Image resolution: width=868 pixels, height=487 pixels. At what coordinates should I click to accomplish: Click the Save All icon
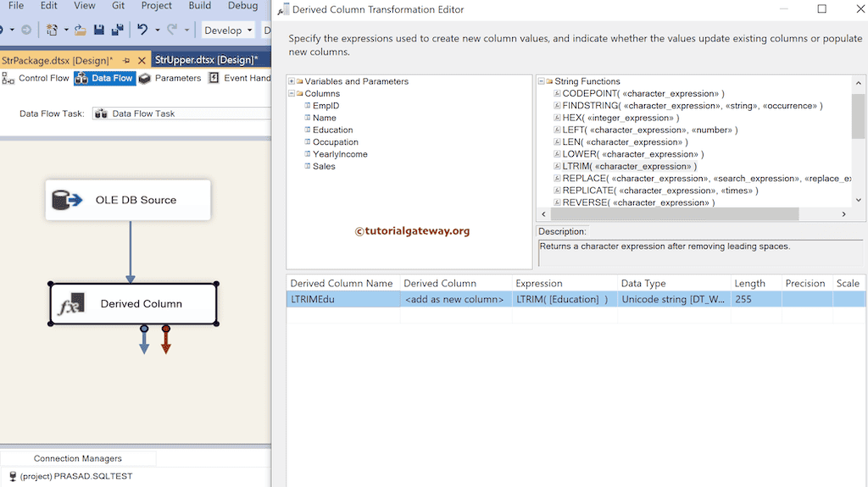(117, 30)
